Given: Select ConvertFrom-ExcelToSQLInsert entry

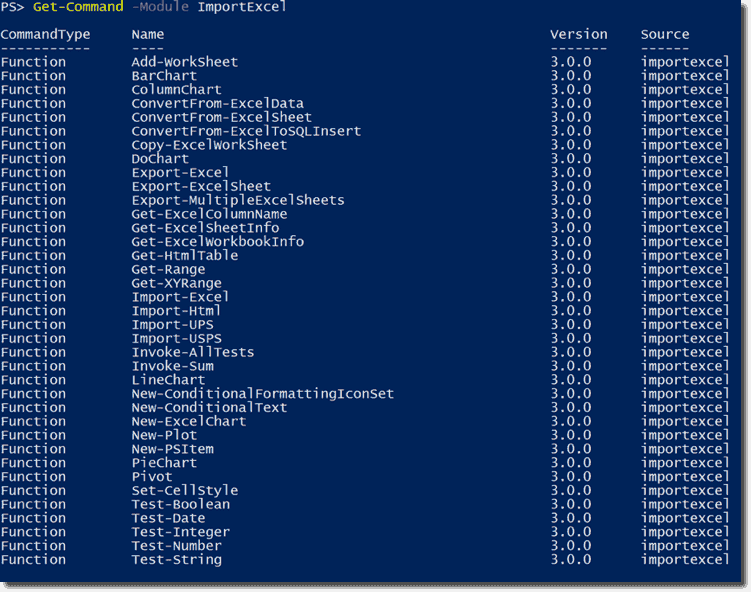Looking at the screenshot, I should point(246,131).
